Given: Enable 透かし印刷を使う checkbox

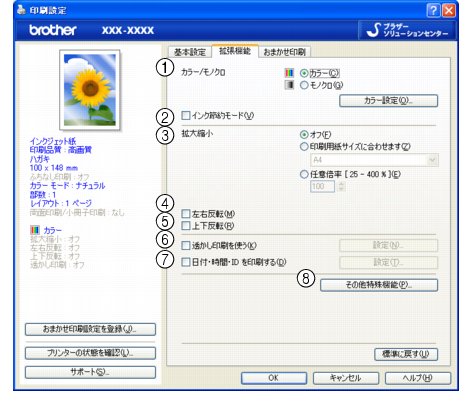Looking at the screenshot, I should [x=185, y=246].
